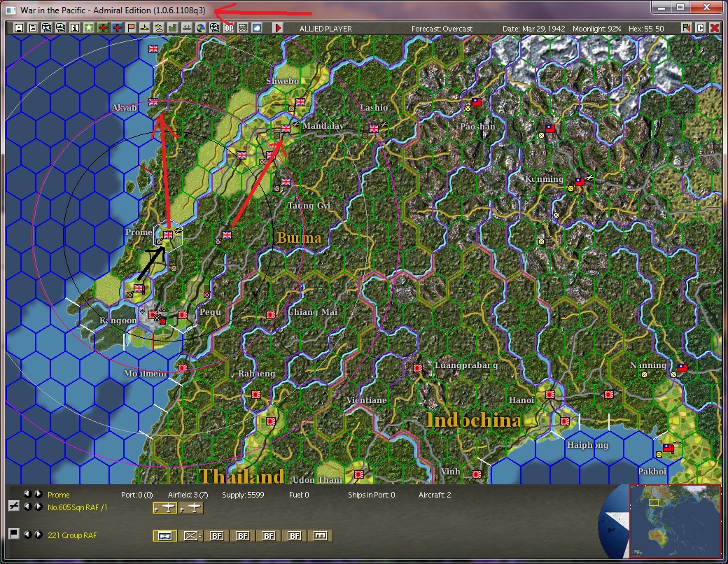Select the Prome base hex on map
Screen dimensions: 728x564
click(168, 235)
